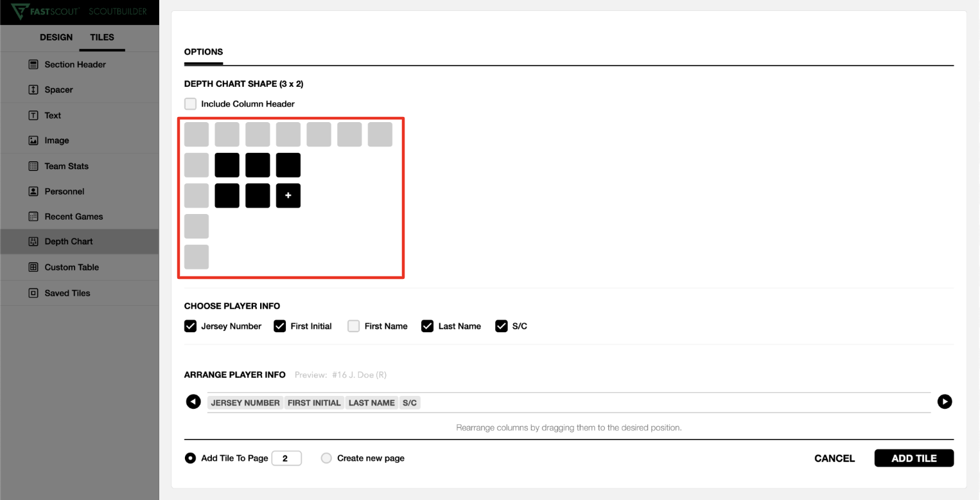Image resolution: width=980 pixels, height=500 pixels.
Task: Click the last gray cell in the top grid row
Action: coord(380,134)
